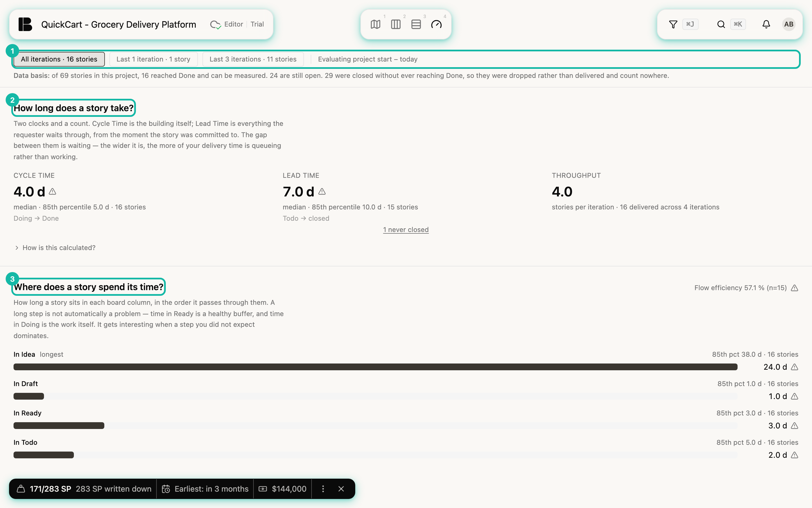Open the AB user avatar menu
Viewport: 812px width, 508px height.
click(789, 24)
